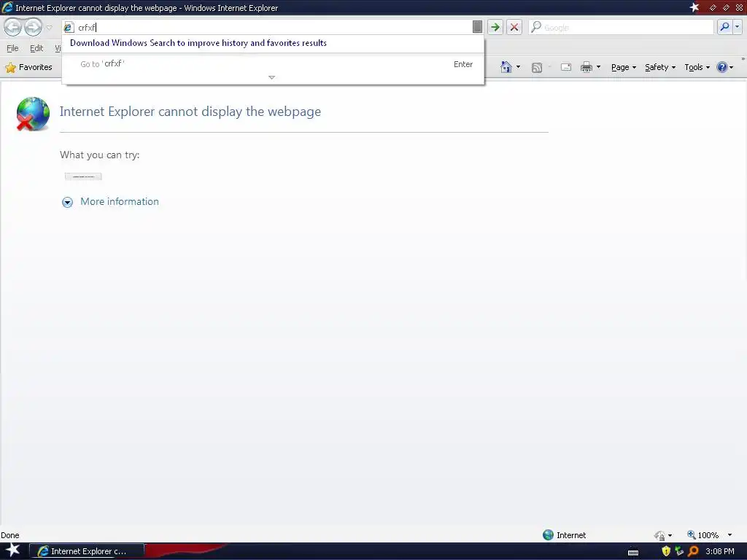
Task: Click the RSS Feeds icon
Action: click(537, 67)
